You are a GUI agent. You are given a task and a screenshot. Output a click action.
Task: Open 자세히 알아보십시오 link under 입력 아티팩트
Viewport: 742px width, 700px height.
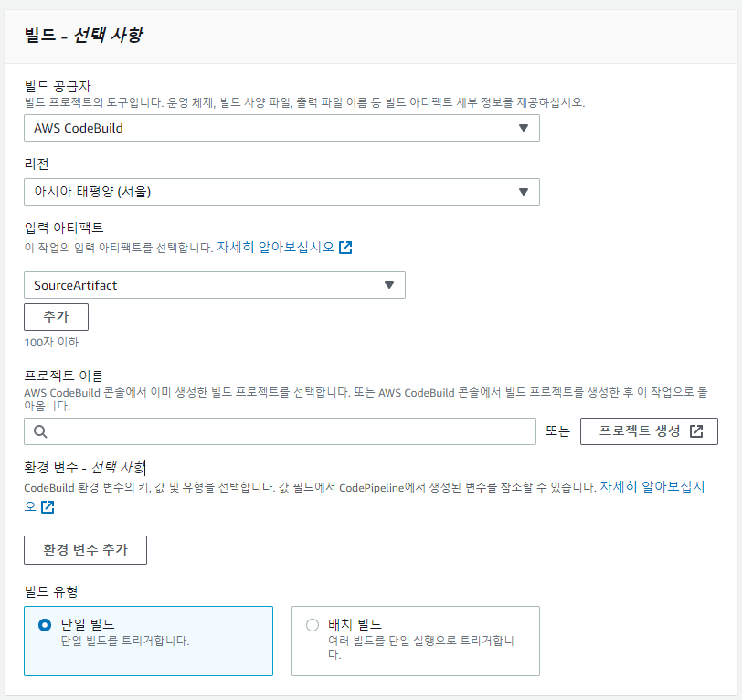[275, 247]
